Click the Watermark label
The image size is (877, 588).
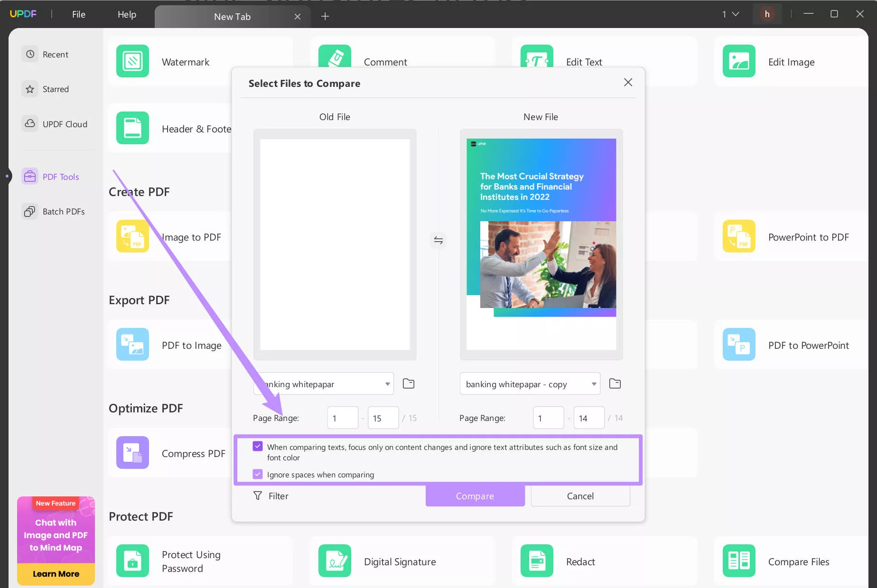(x=186, y=62)
